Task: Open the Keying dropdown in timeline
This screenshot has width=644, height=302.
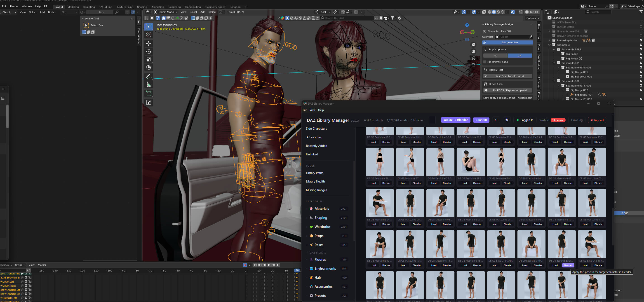Action: (20, 265)
